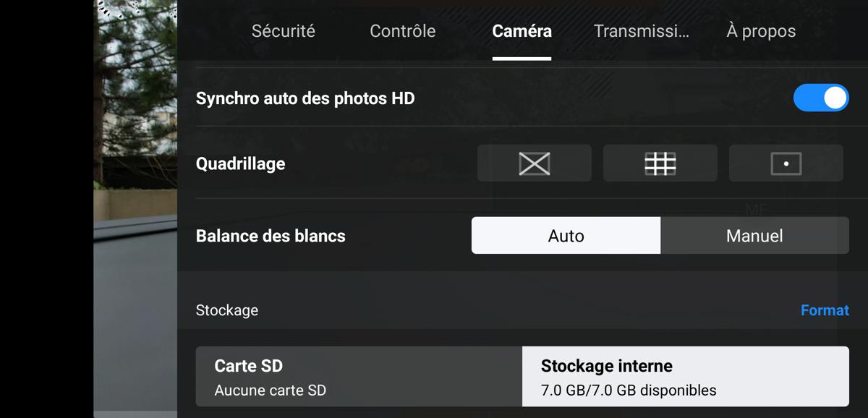Choose Carte SD storage option

coord(359,377)
